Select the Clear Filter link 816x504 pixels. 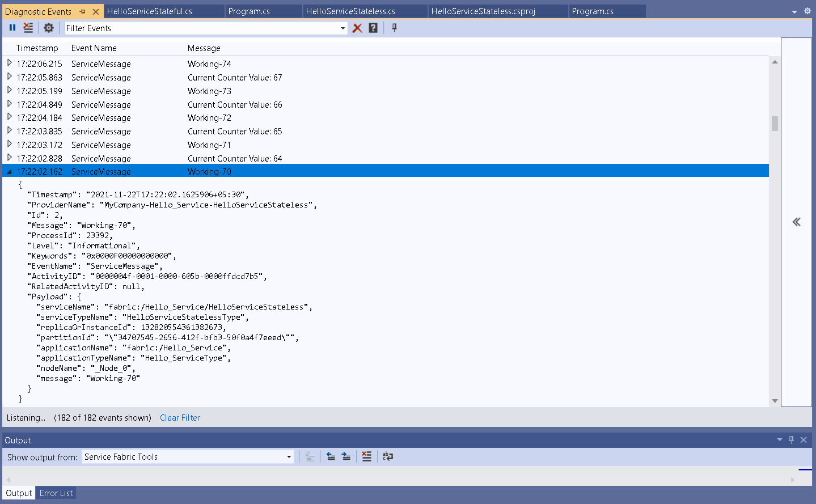pos(180,418)
